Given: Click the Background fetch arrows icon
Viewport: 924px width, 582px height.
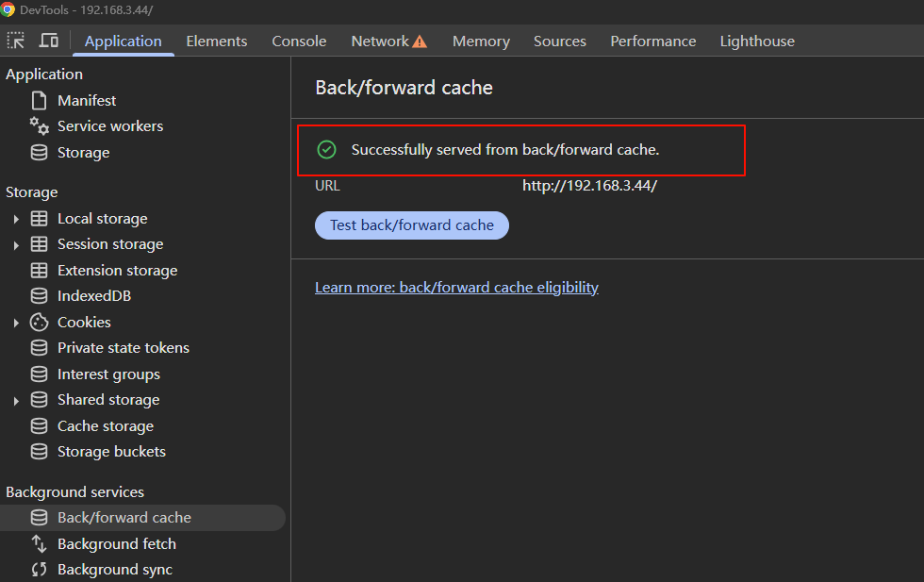Looking at the screenshot, I should (39, 543).
